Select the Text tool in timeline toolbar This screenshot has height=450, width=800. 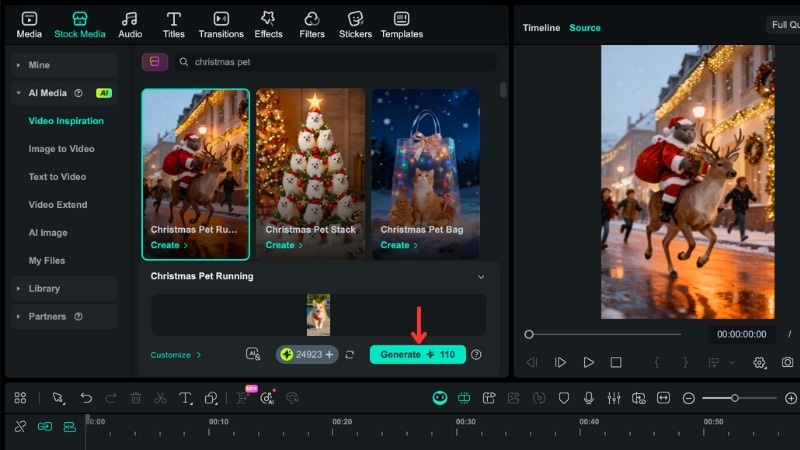tap(185, 398)
